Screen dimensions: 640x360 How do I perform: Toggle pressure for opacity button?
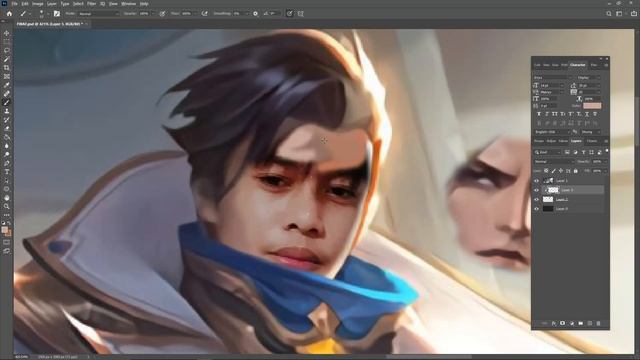click(162, 13)
